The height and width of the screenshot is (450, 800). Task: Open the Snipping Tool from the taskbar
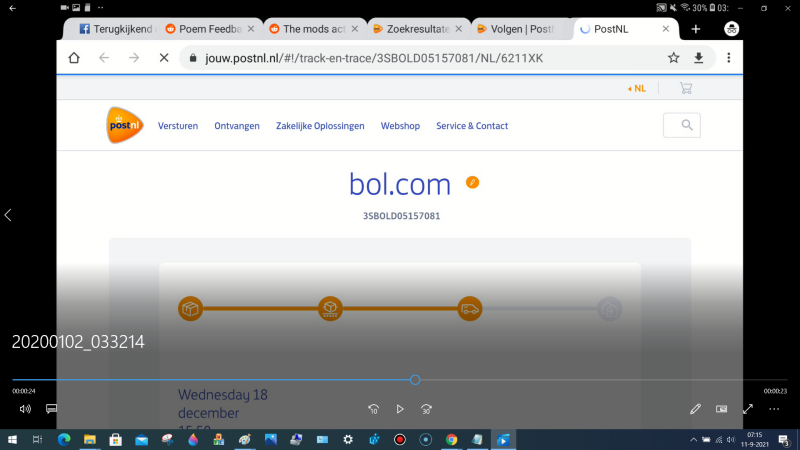tap(167, 439)
